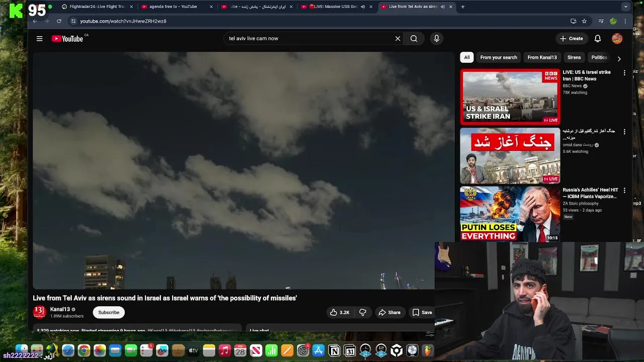This screenshot has height=362, width=644.
Task: Open the YouTube account avatar menu
Action: point(617,39)
